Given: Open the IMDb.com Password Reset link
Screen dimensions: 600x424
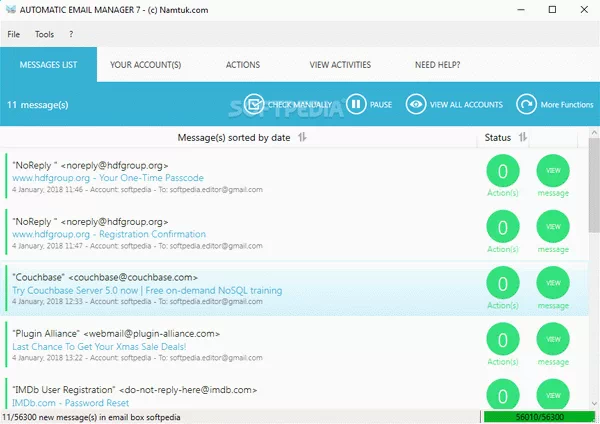Looking at the screenshot, I should point(70,403).
